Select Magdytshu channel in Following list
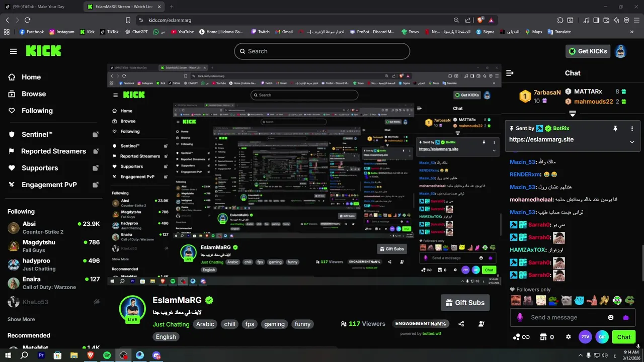The image size is (644, 362). 53,246
